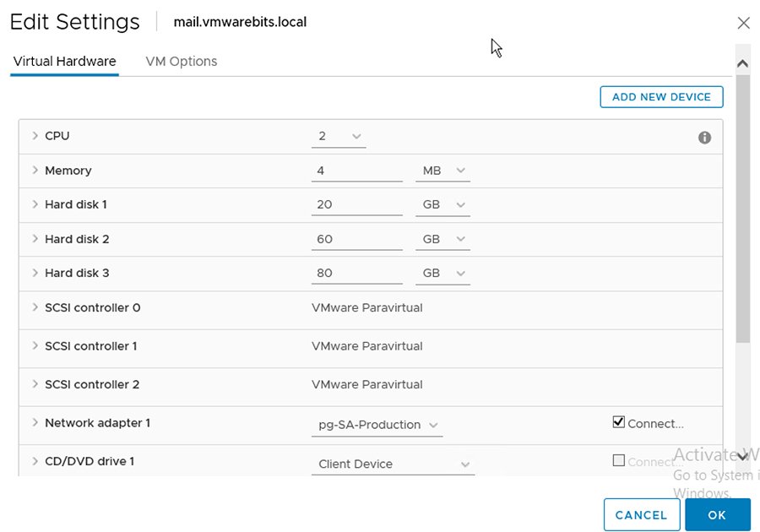This screenshot has width=760, height=532.
Task: Select the Virtual Hardware tab
Action: (x=63, y=61)
